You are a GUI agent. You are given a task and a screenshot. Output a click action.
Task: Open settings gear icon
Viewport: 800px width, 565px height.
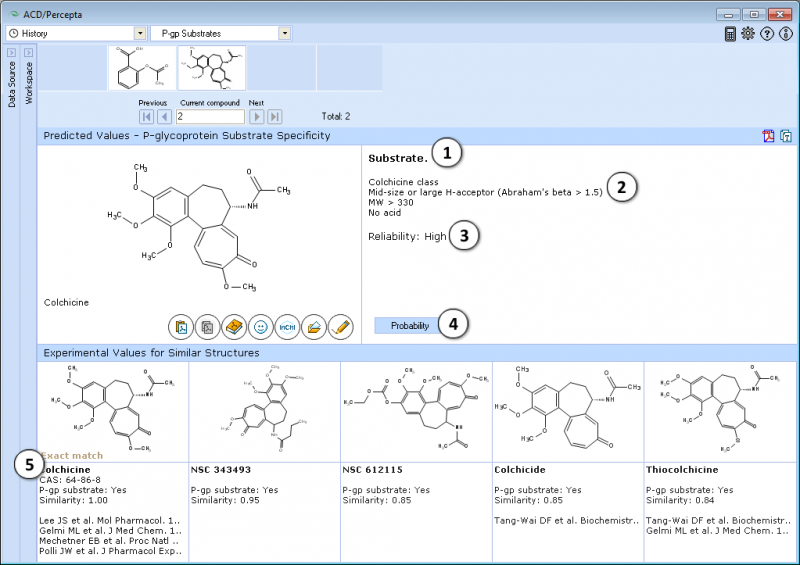pos(748,34)
